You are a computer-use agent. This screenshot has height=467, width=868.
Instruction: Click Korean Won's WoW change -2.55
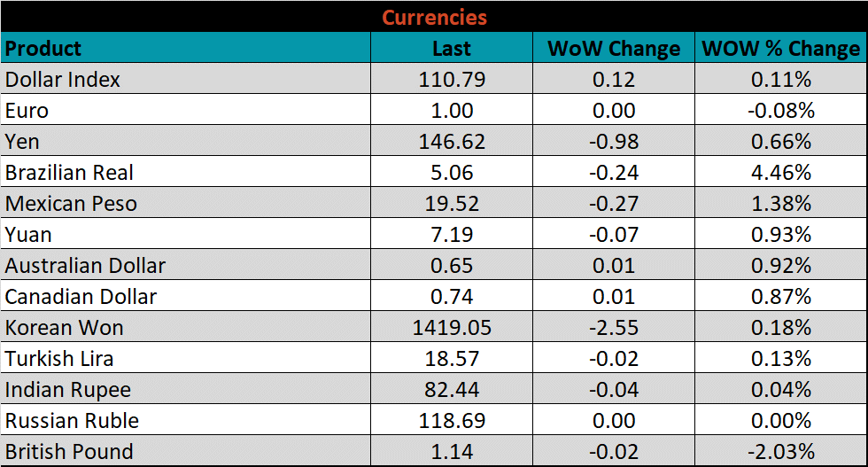614,328
